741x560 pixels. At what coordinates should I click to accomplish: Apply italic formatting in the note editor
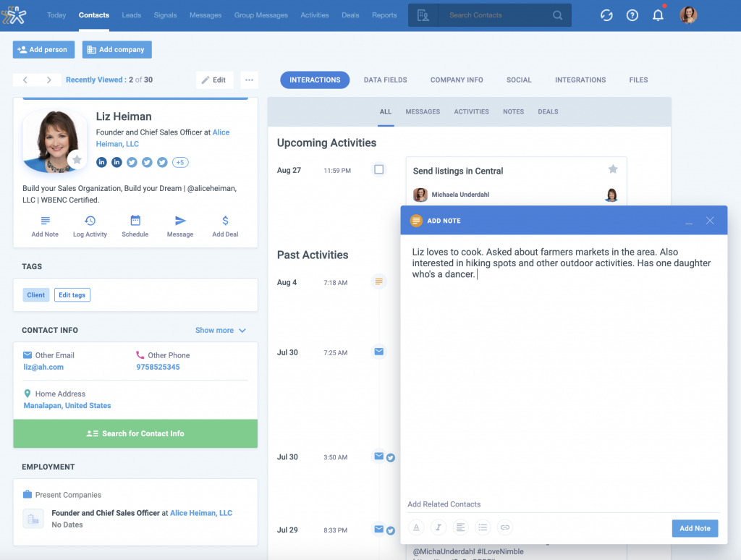pos(439,527)
